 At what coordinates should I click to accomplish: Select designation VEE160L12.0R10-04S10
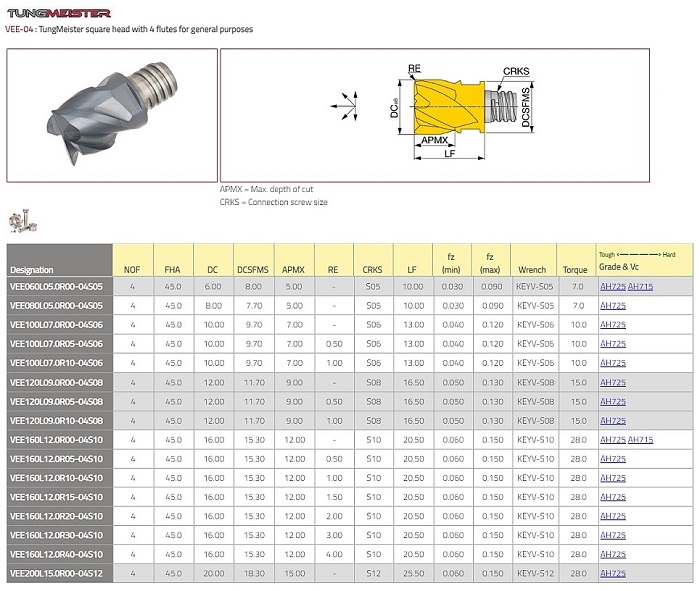(x=56, y=478)
